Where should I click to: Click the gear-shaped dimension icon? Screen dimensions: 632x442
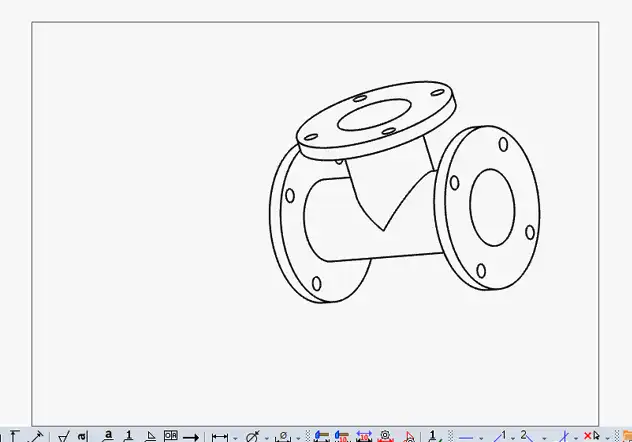(x=385, y=436)
